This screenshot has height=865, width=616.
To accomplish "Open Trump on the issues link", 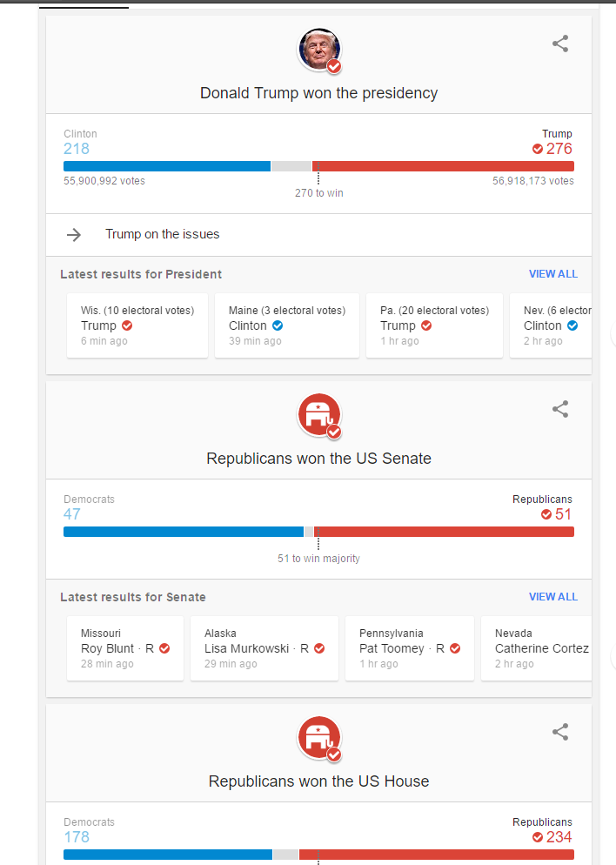I will (x=163, y=234).
